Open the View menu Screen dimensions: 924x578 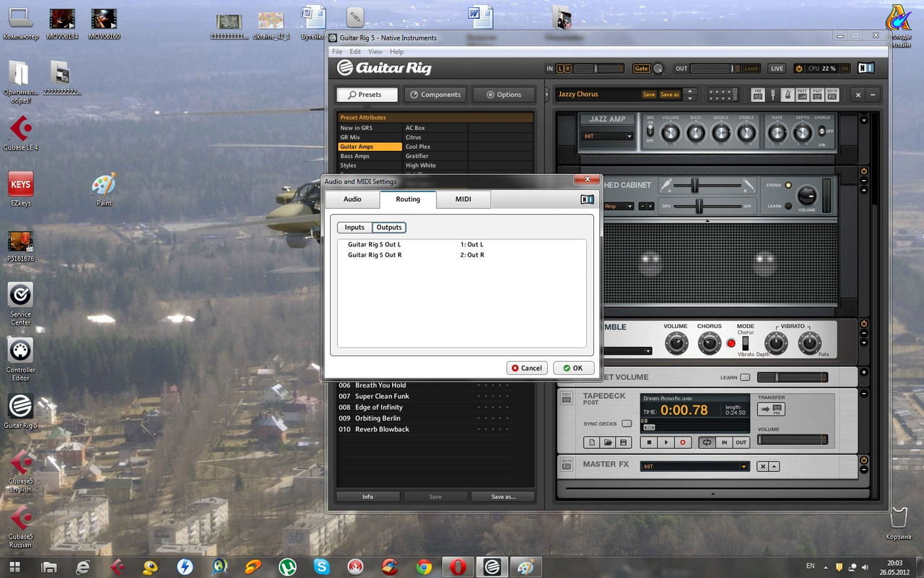[375, 52]
